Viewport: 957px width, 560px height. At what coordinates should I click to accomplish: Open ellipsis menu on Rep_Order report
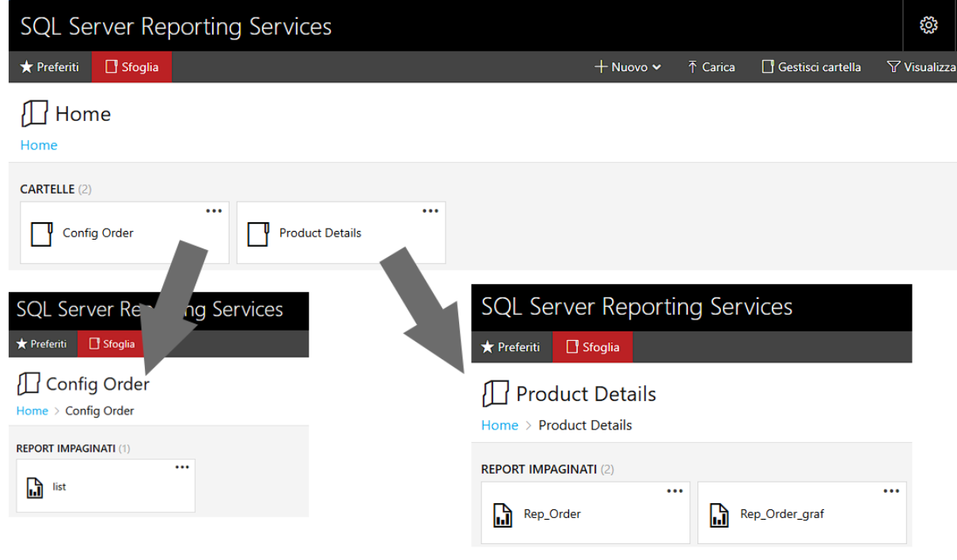[x=674, y=491]
